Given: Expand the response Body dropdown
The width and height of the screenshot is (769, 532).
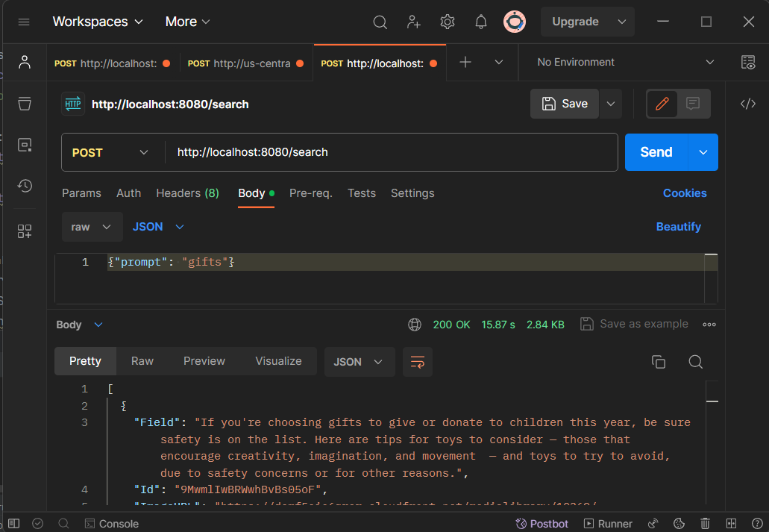Looking at the screenshot, I should pyautogui.click(x=79, y=325).
